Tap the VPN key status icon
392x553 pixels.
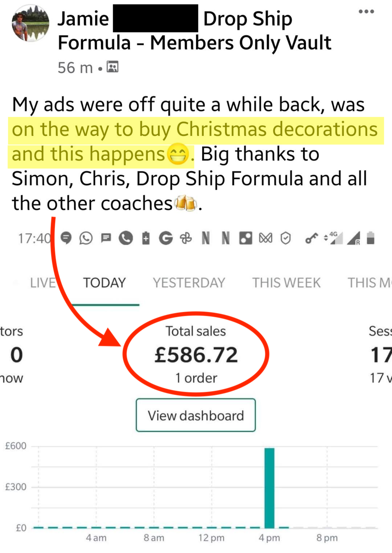(x=311, y=238)
